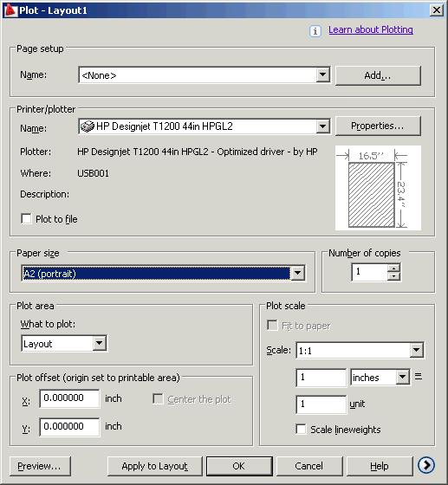Click the info icon beside Learn about Plotting
448x485 pixels.
point(315,30)
